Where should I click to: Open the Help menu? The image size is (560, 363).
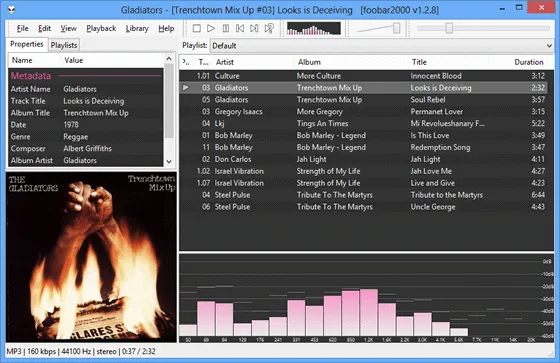(166, 29)
